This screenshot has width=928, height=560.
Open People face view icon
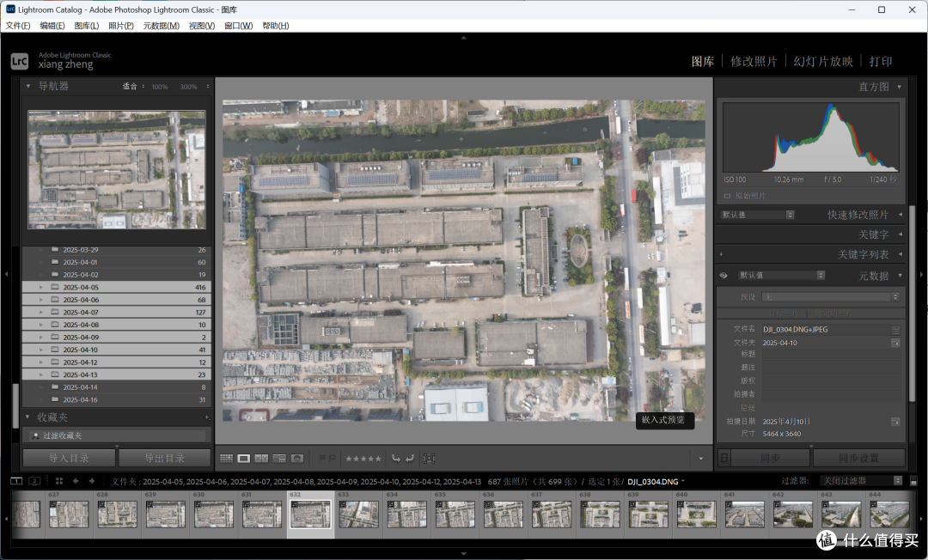(297, 459)
